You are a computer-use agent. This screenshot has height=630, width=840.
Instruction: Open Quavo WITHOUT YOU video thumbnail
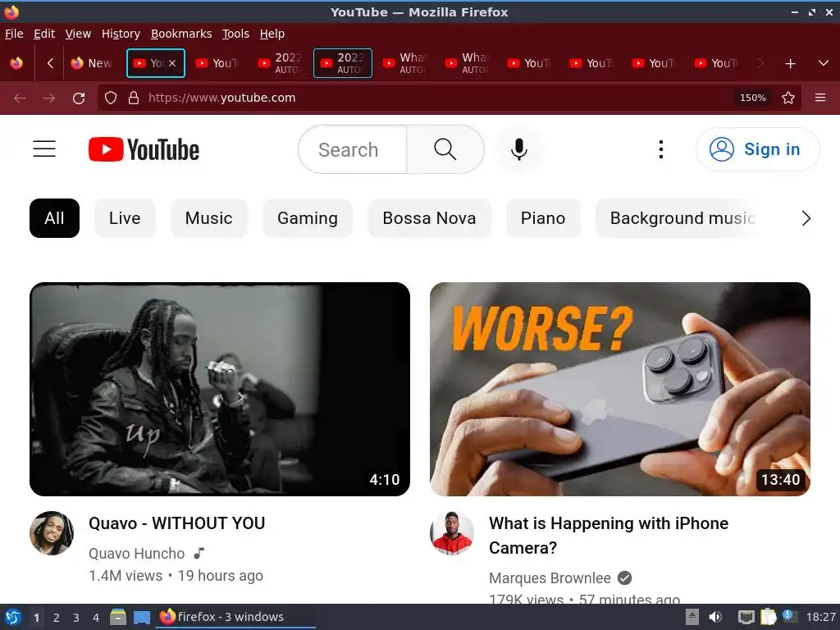[x=220, y=389]
